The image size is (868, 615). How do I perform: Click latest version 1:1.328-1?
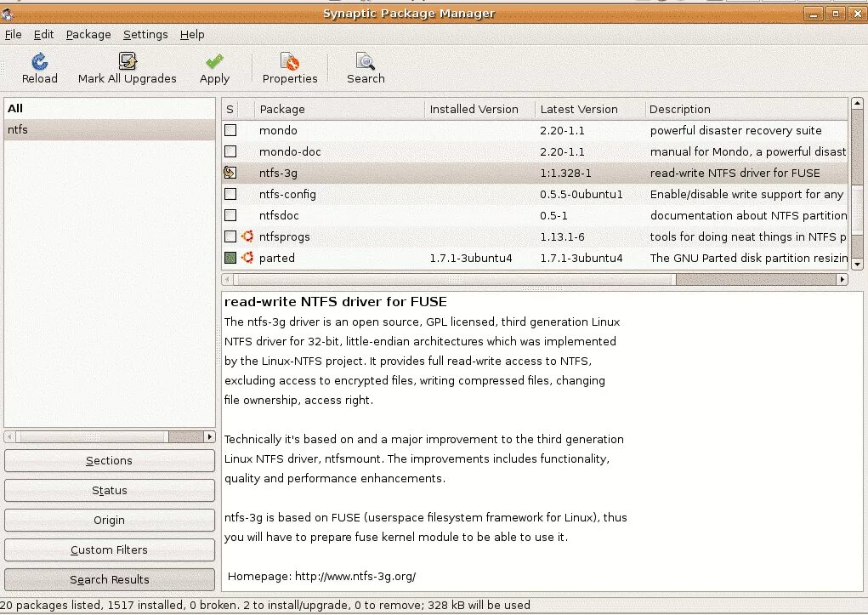click(565, 173)
